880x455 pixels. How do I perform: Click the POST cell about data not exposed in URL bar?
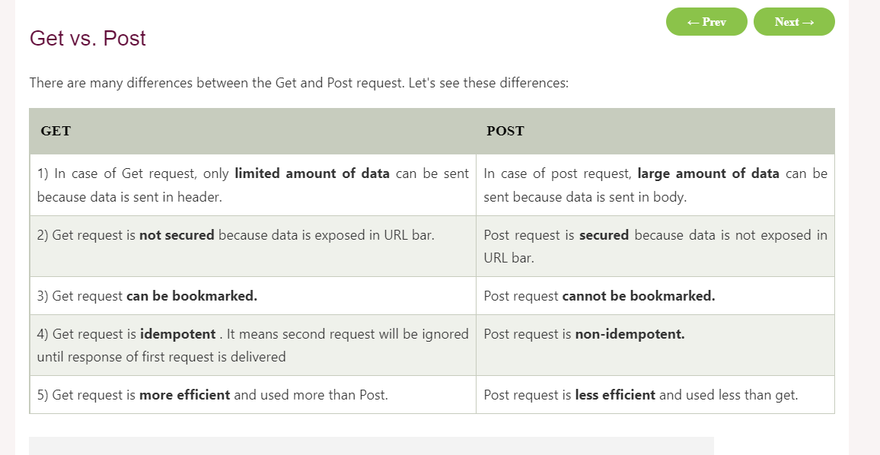point(655,246)
